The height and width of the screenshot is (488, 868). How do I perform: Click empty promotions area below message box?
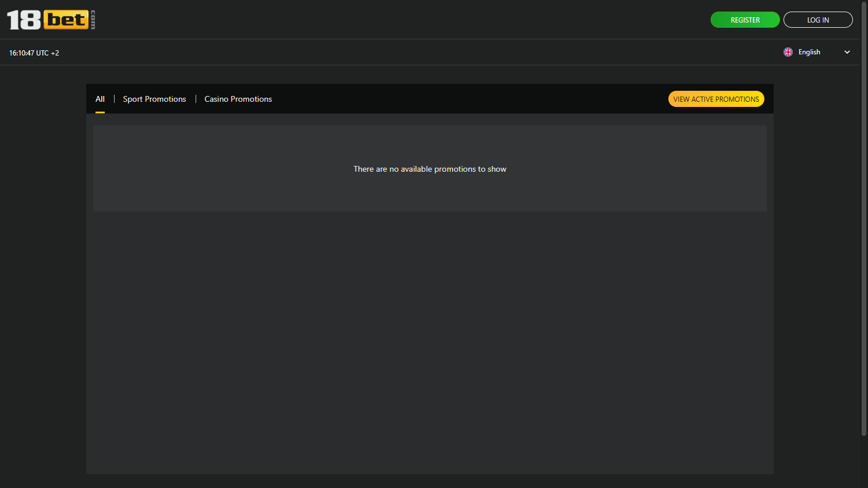tap(429, 341)
